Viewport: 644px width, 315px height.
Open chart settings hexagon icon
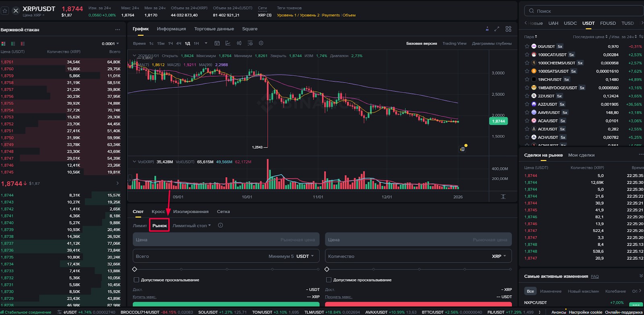point(261,43)
